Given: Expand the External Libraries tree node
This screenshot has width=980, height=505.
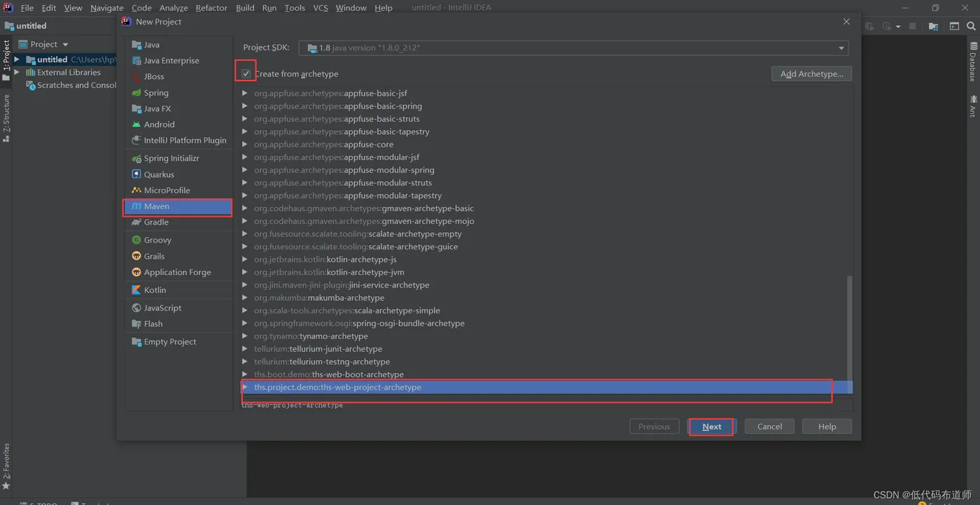Looking at the screenshot, I should pos(17,72).
